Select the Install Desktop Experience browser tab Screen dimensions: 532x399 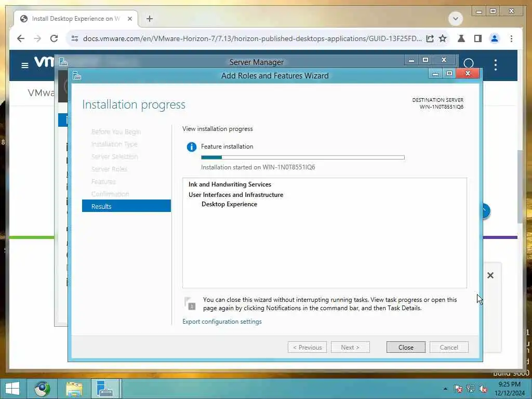pyautogui.click(x=76, y=19)
